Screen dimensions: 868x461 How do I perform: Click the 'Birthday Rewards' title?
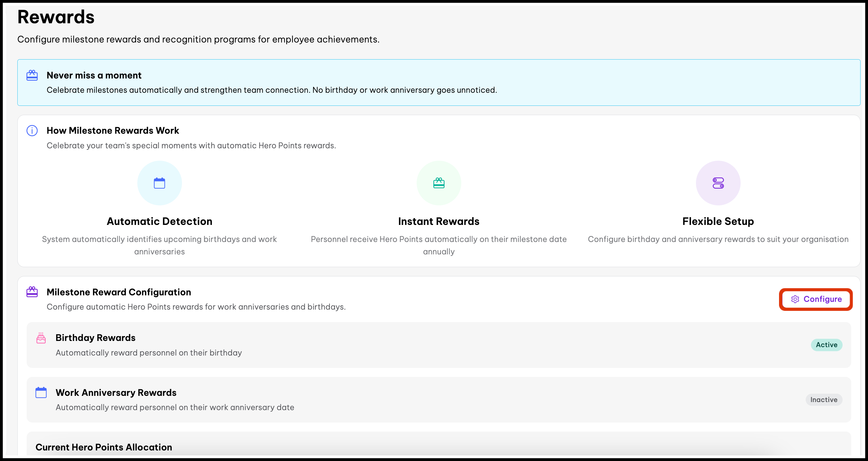[x=96, y=338]
